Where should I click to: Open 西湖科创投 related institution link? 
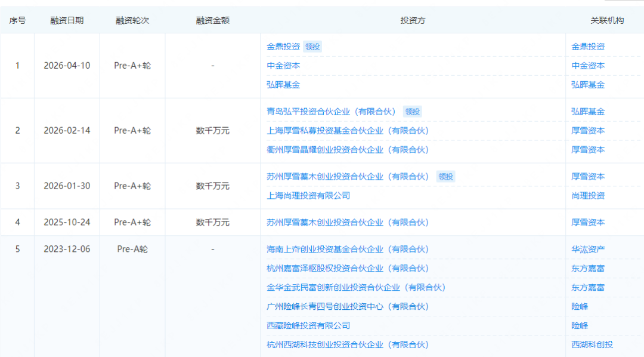592,345
